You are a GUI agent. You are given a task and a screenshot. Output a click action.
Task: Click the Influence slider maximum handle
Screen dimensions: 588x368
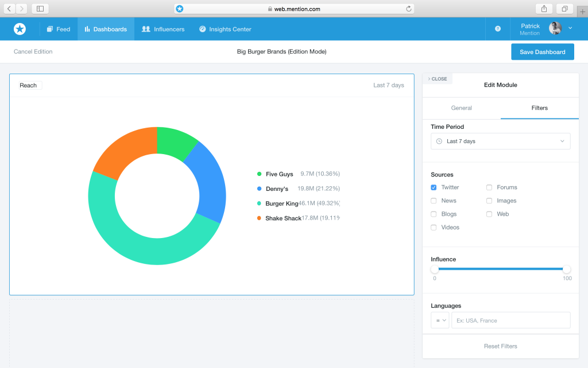567,269
